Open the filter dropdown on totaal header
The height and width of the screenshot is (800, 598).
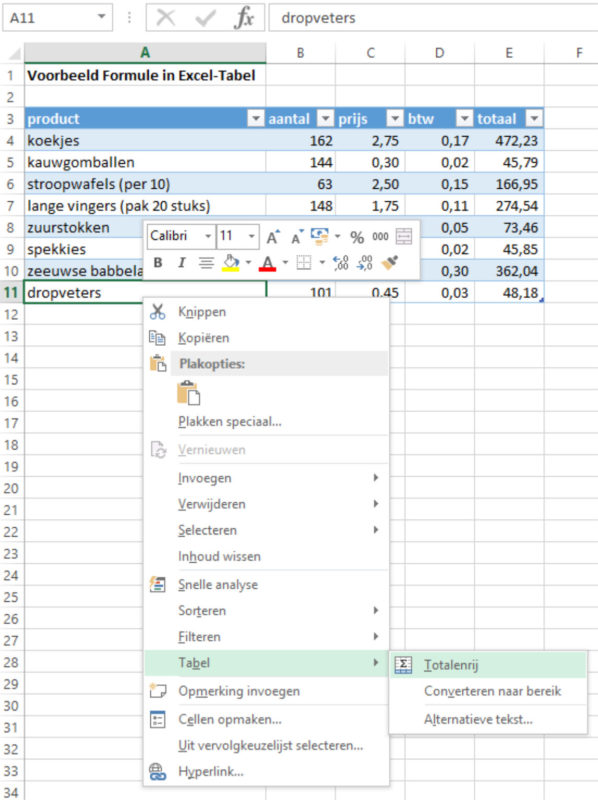534,118
